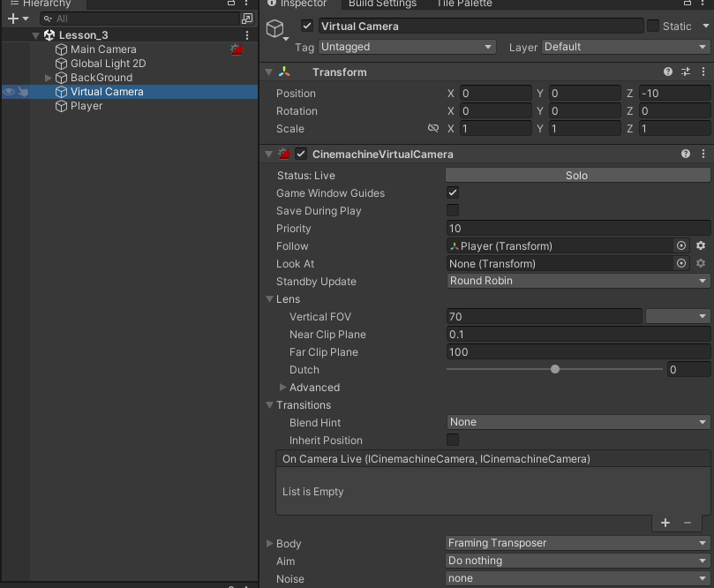Screen dimensions: 714x588
Task: Open CinemachineVirtualCamera help reference
Action: tap(685, 154)
